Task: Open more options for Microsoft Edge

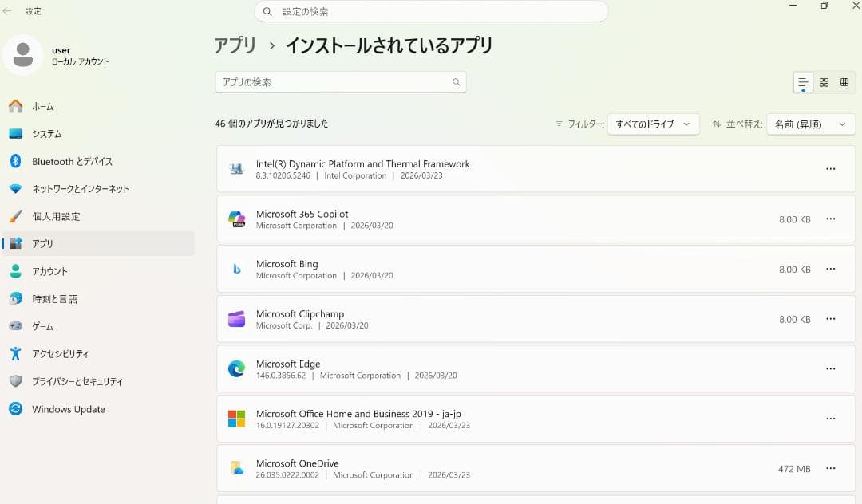Action: click(830, 369)
